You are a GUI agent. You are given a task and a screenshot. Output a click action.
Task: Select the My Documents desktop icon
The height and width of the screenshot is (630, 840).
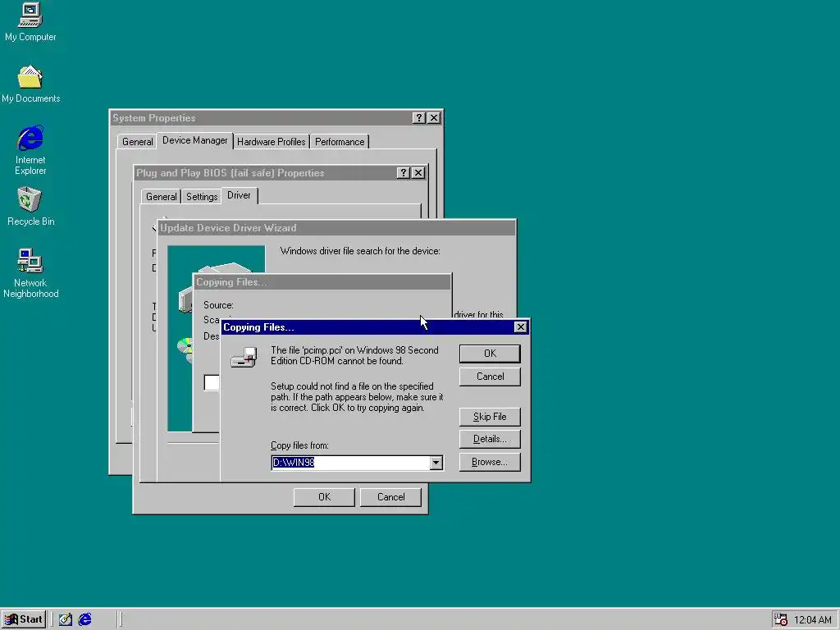coord(30,84)
